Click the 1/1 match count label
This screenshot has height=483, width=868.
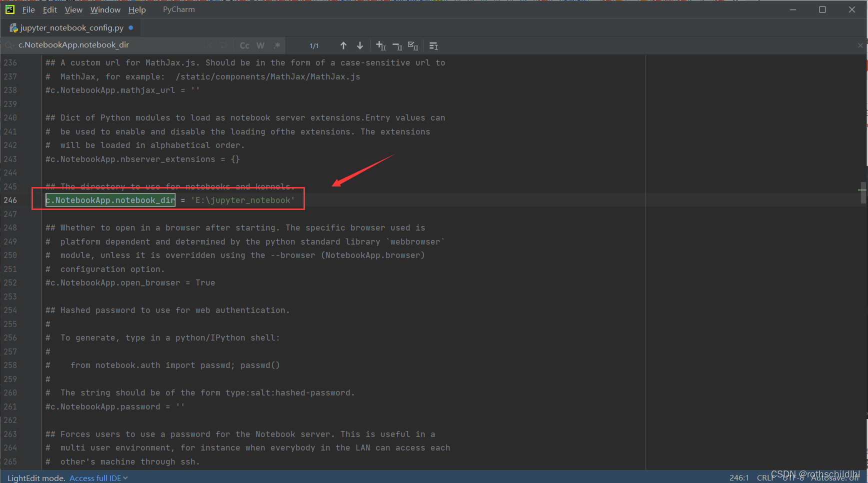tap(314, 46)
